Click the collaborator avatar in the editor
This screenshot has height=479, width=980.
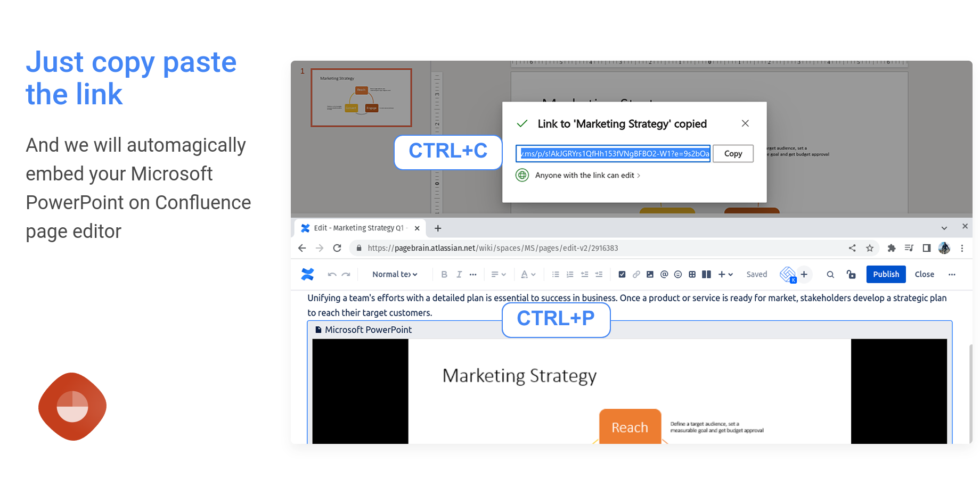[788, 274]
